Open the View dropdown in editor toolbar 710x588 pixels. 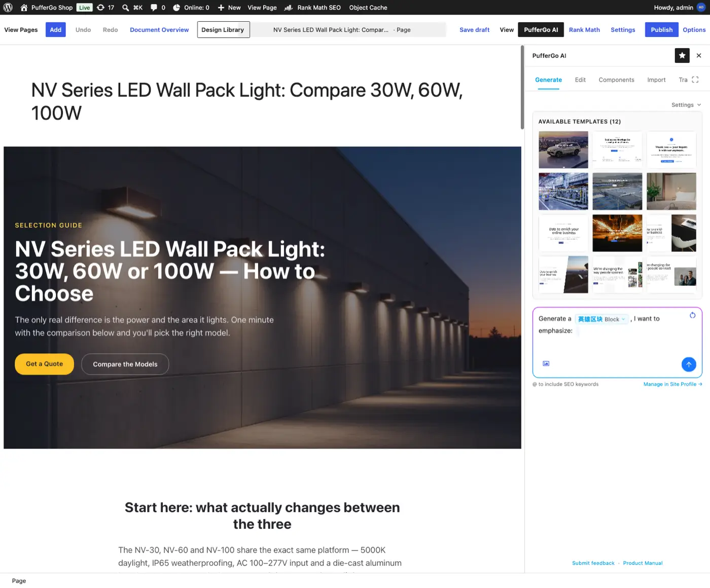(x=507, y=30)
